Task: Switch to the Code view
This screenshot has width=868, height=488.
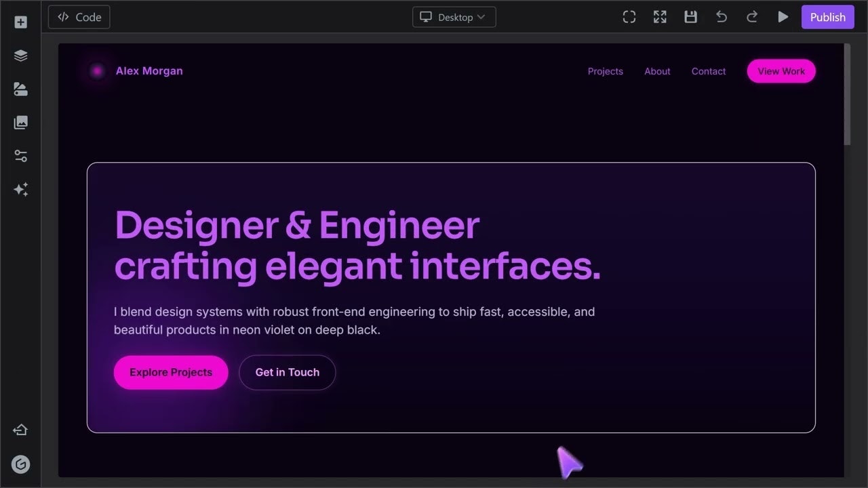Action: [x=79, y=17]
